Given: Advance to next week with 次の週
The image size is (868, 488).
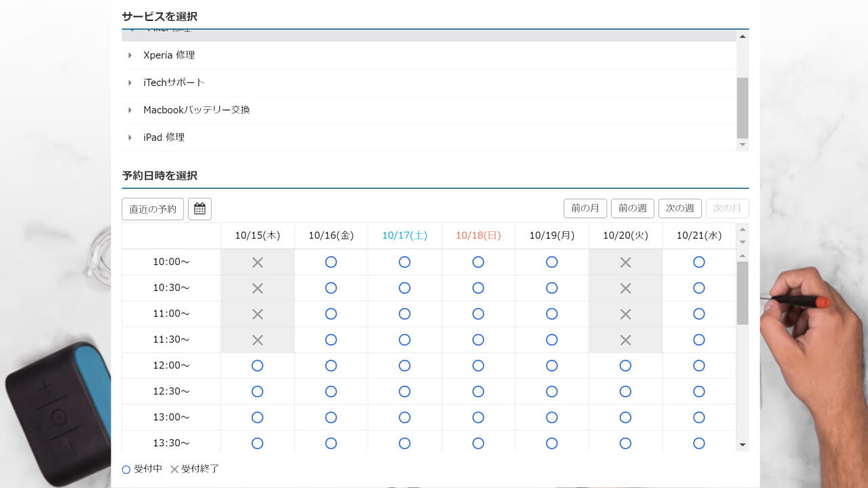Looking at the screenshot, I should tap(679, 208).
